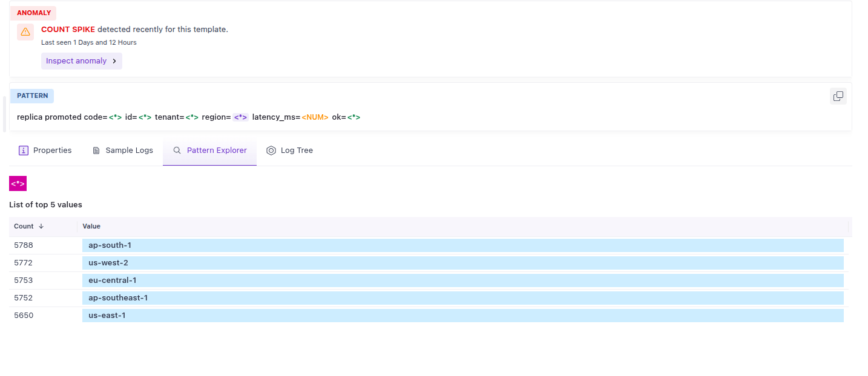868x376 pixels.
Task: Click the Sample Logs document icon
Action: coord(96,151)
